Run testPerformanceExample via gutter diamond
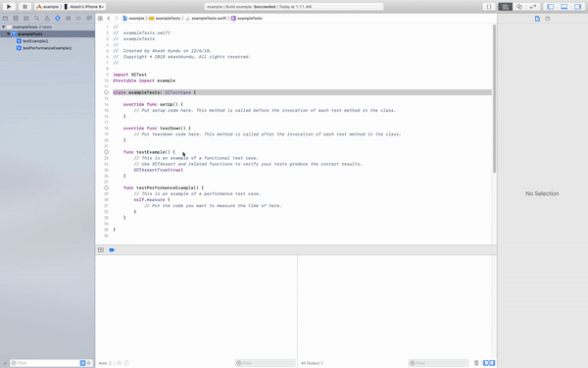The width and height of the screenshot is (588, 368). pos(106,188)
